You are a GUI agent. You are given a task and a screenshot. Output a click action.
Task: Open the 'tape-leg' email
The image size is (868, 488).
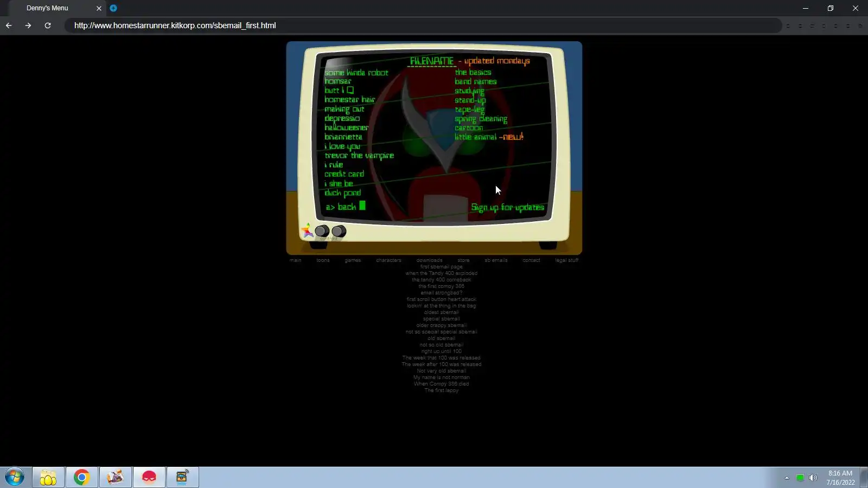click(470, 110)
